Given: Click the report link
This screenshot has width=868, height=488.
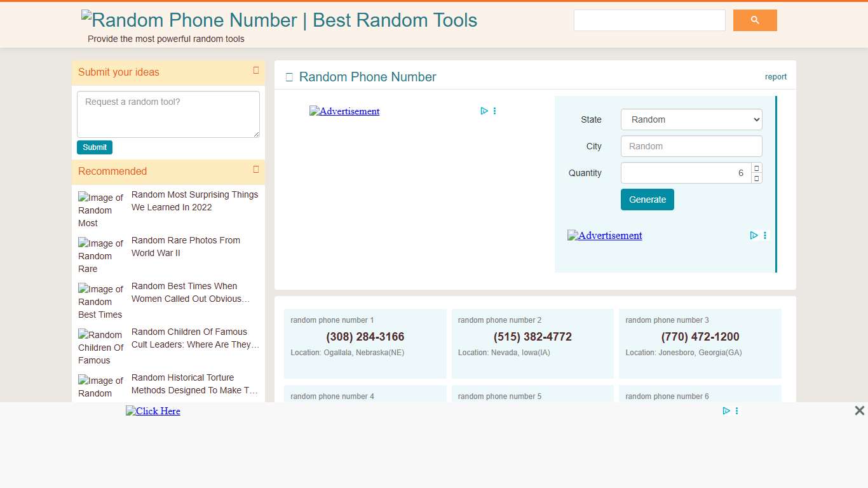Looking at the screenshot, I should (x=775, y=76).
